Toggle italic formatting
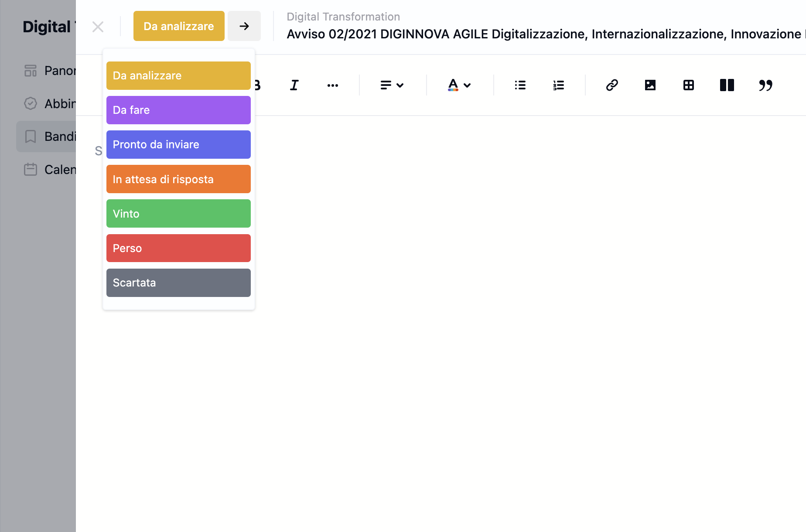 pyautogui.click(x=294, y=85)
